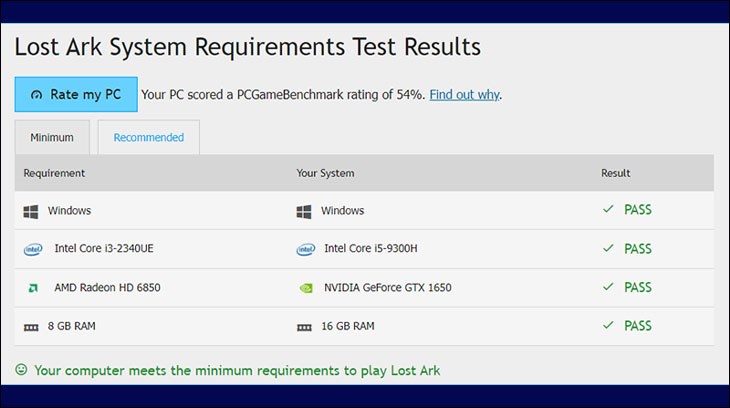The height and width of the screenshot is (408, 730).
Task: Click the Windows logo in Requirement column
Action: point(31,211)
